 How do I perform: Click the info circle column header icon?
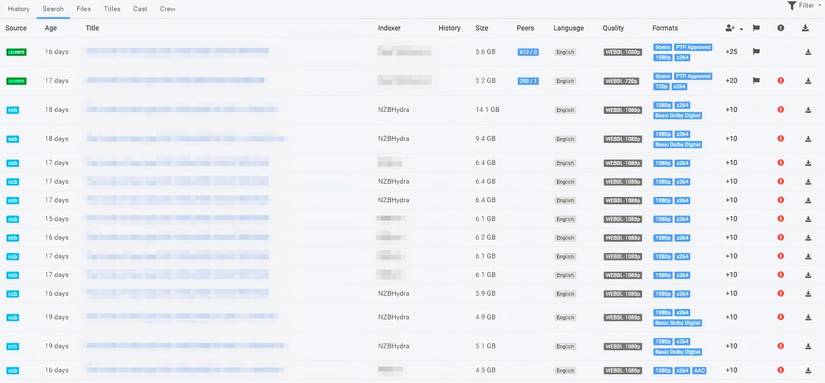click(780, 28)
